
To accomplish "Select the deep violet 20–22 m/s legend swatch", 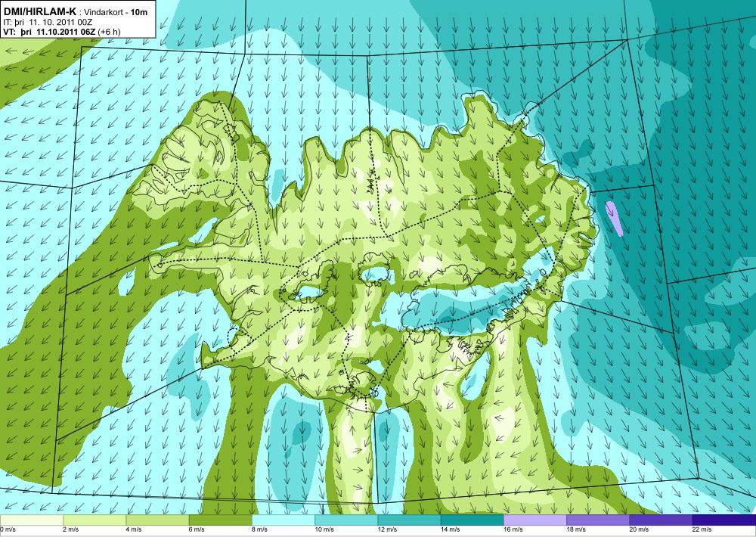I will 661,520.
